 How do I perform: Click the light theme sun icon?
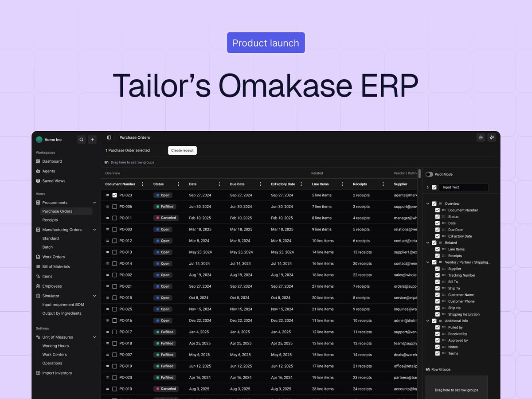(481, 137)
